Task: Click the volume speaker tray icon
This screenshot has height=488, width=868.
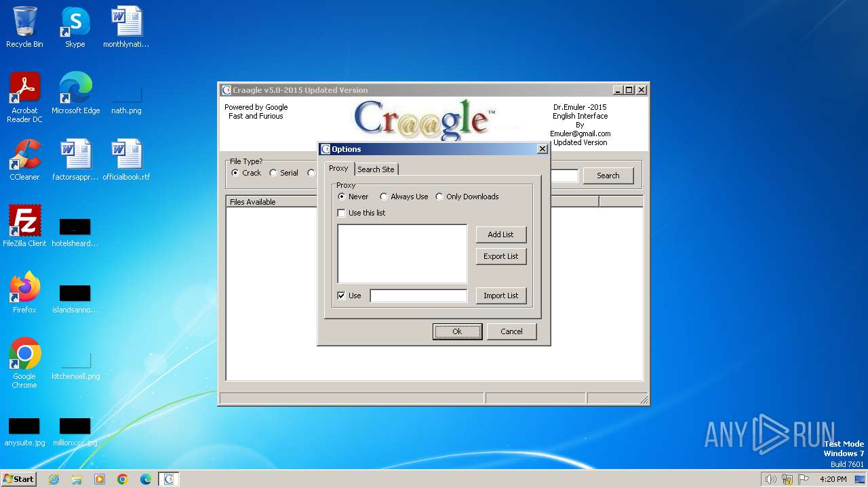Action: [770, 479]
